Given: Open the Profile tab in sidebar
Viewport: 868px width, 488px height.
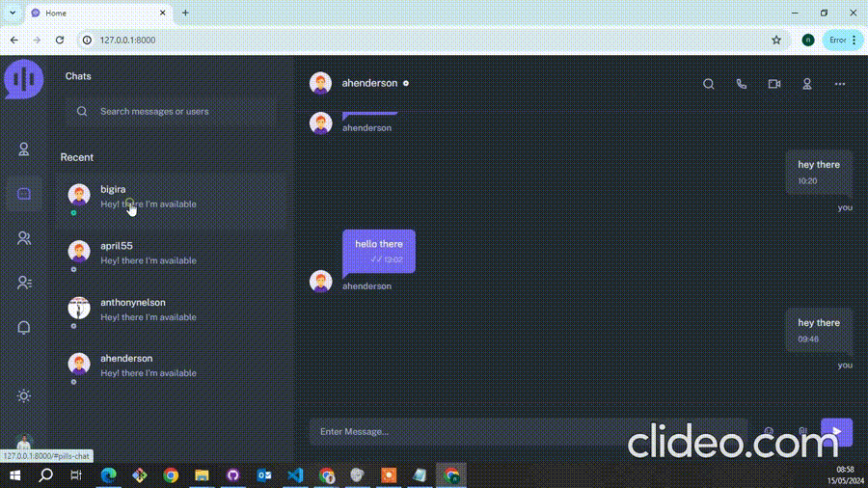Looking at the screenshot, I should [24, 149].
